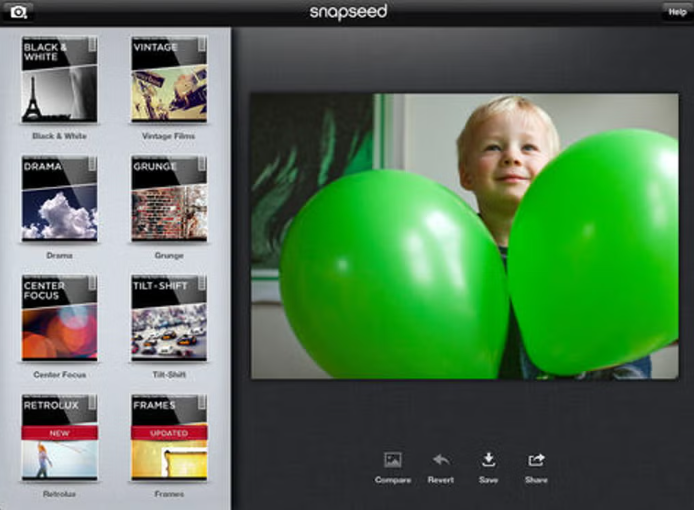The width and height of the screenshot is (694, 510).
Task: Tap the boy with balloons photo preview
Action: coord(465,236)
